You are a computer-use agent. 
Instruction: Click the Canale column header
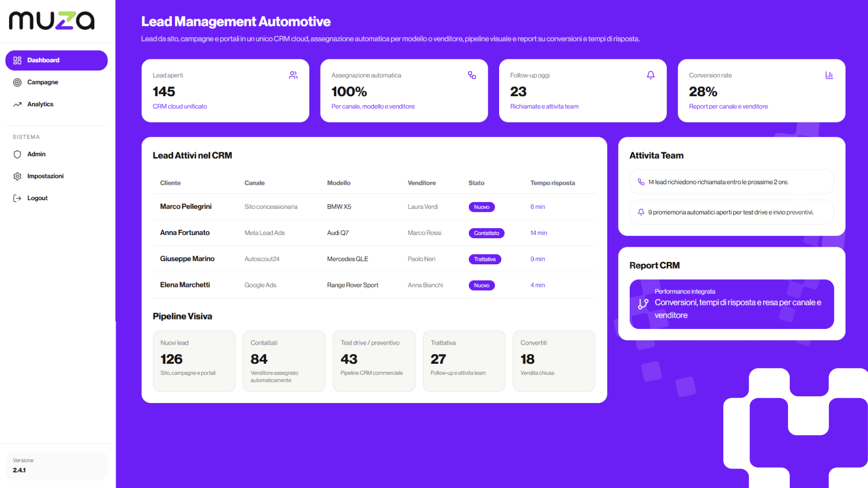pyautogui.click(x=255, y=183)
